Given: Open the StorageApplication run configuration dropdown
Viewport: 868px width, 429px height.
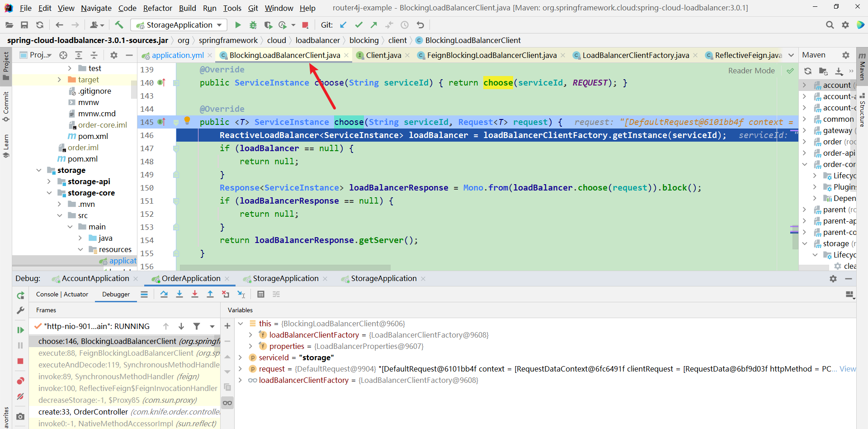Looking at the screenshot, I should [x=220, y=25].
